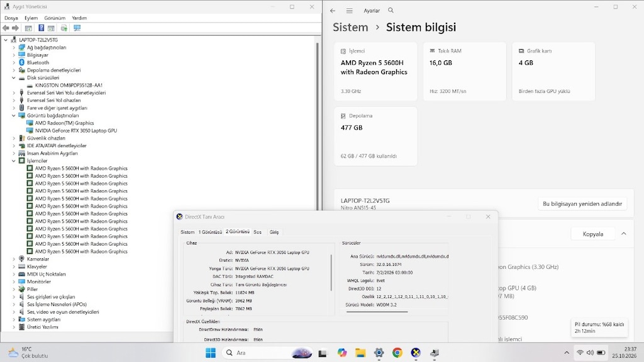Screen dimensions: 644x362
Task: Click the Settings search magnifier icon
Action: (x=391, y=10)
